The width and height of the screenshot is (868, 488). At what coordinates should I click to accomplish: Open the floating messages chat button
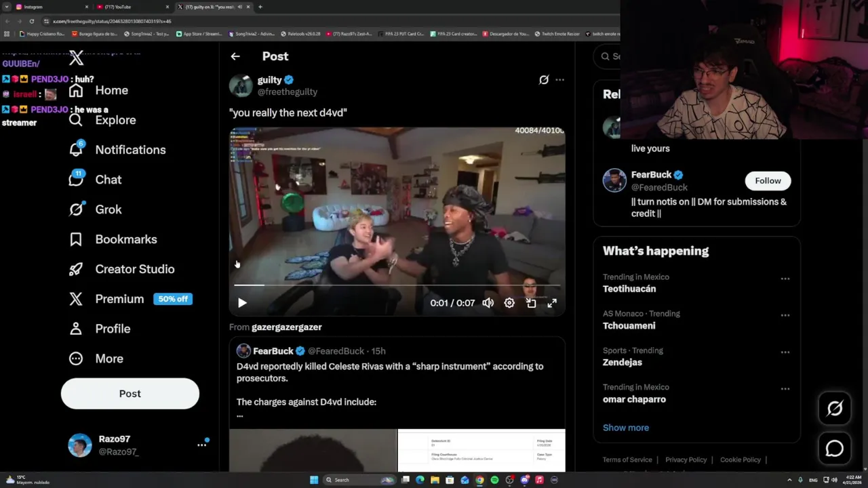coord(835,449)
